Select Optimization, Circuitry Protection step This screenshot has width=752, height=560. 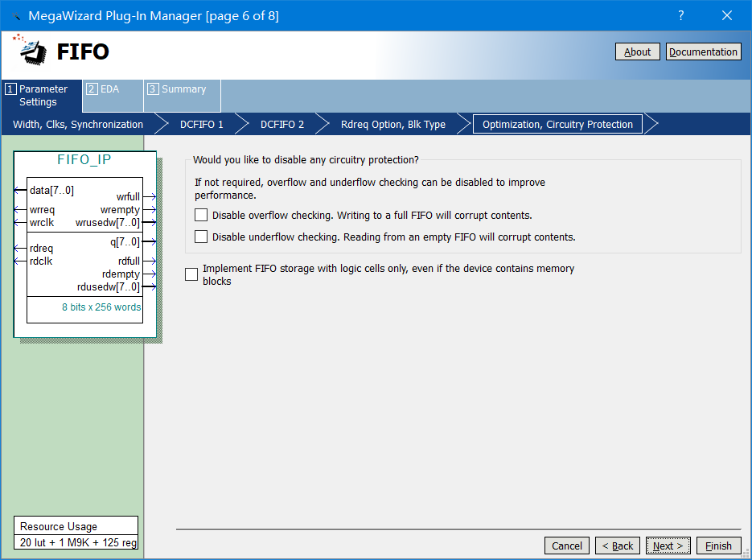(x=557, y=124)
